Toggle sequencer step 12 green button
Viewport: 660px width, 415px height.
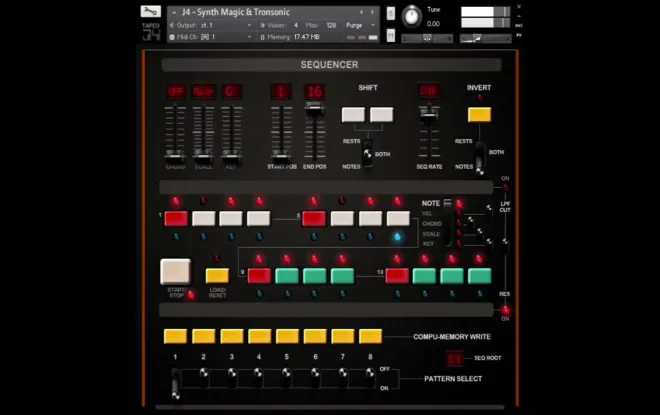[x=342, y=276]
